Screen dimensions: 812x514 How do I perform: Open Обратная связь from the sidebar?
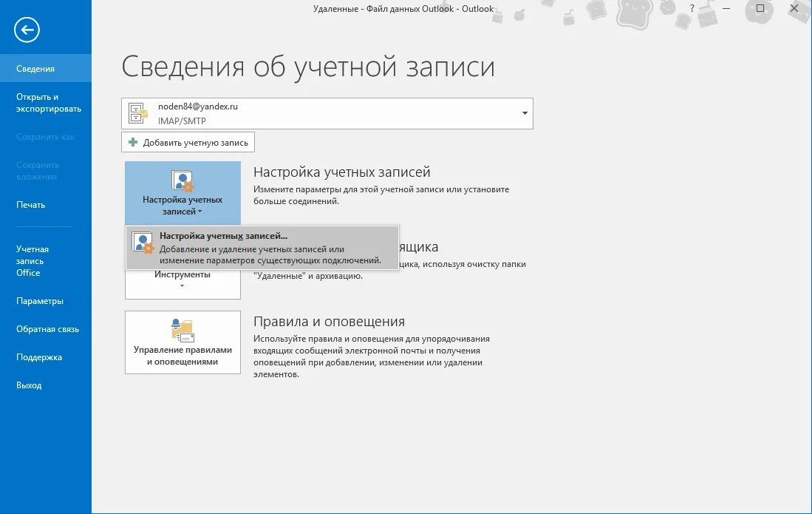tap(46, 329)
